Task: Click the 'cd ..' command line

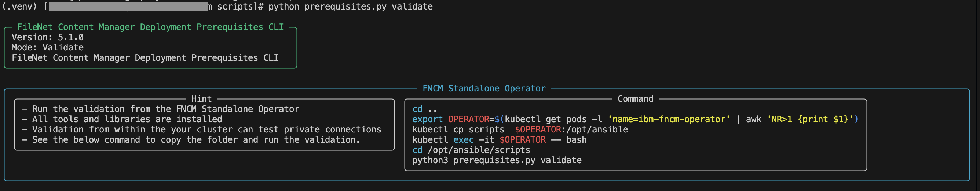Action: [425, 109]
